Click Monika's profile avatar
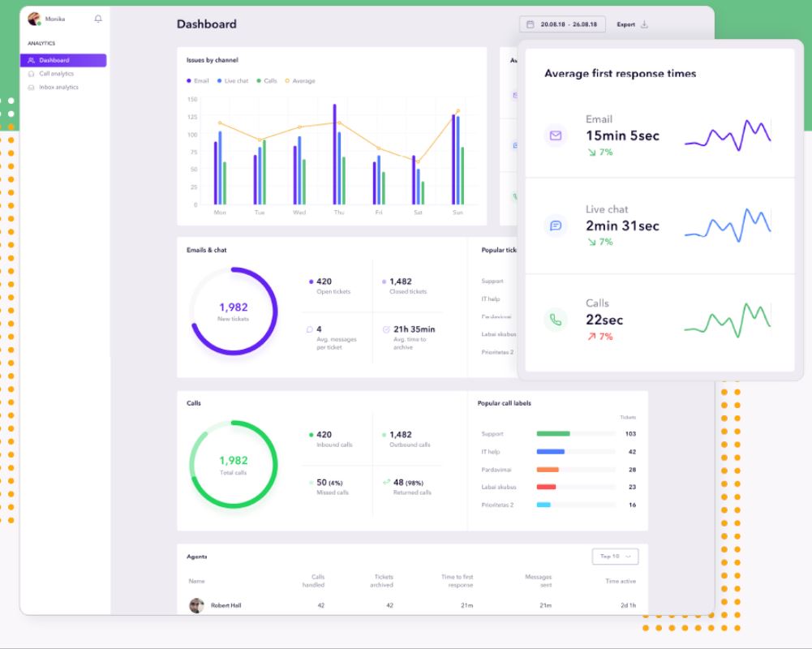 34,19
